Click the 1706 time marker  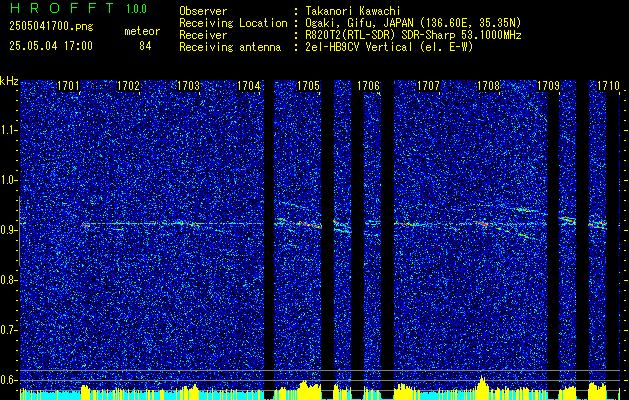369,86
